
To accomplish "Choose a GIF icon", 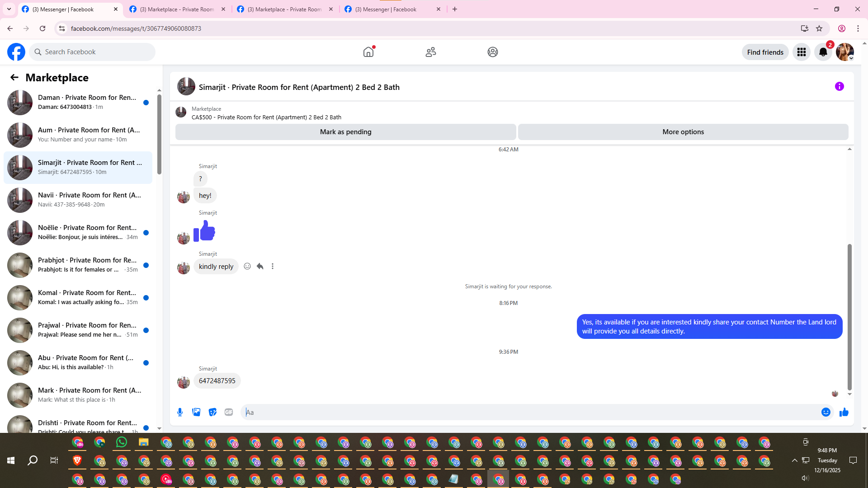I will tap(229, 412).
